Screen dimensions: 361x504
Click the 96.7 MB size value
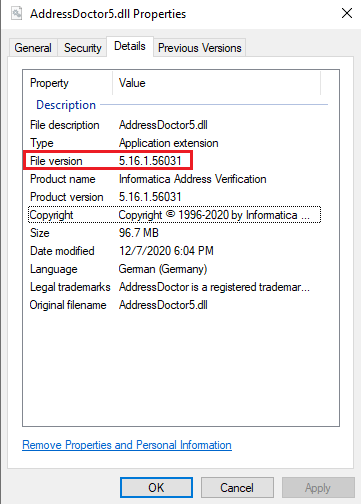point(139,233)
